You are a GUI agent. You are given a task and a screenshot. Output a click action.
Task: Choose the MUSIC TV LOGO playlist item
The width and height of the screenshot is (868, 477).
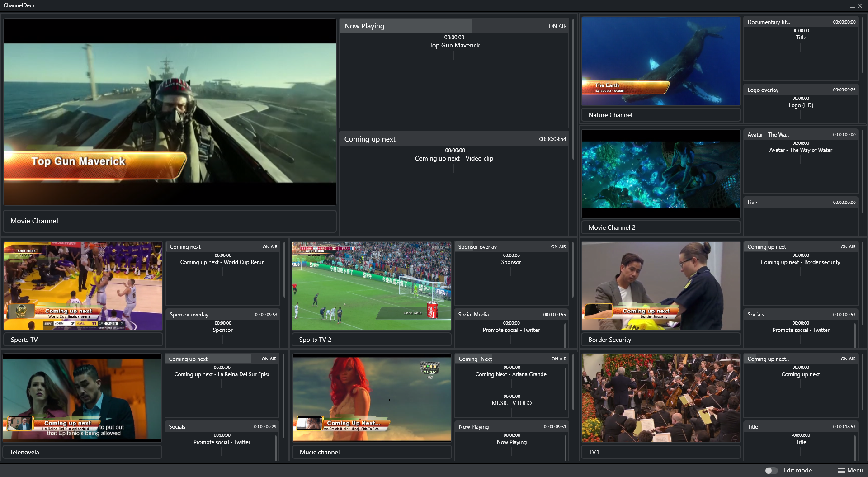(x=511, y=403)
